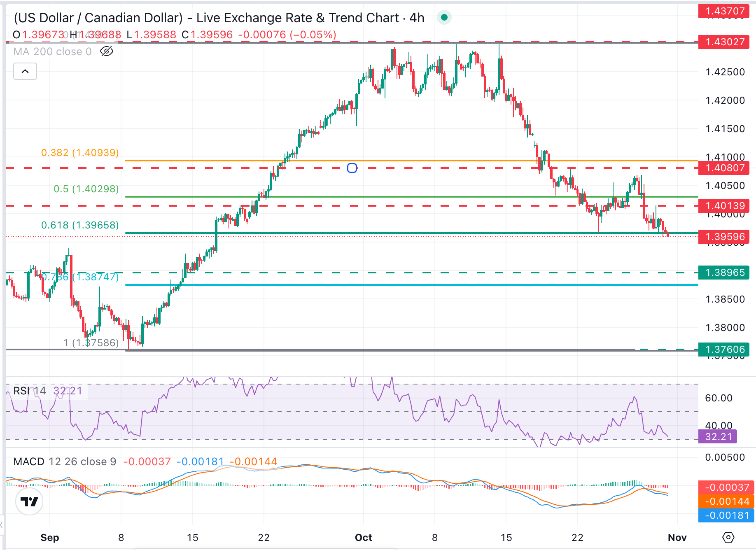Click the green live market status dot

(x=444, y=17)
